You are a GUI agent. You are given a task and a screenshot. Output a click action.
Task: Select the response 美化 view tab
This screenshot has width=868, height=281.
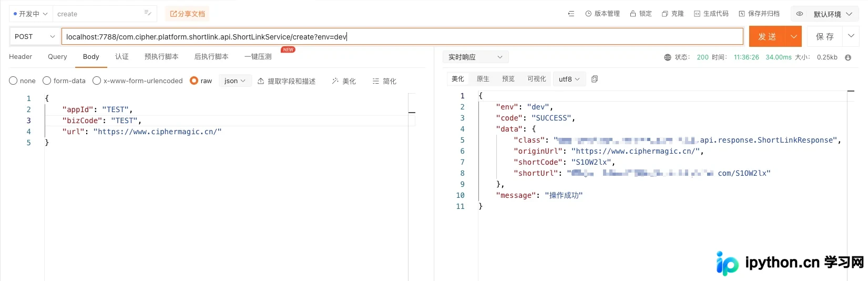[x=458, y=79]
